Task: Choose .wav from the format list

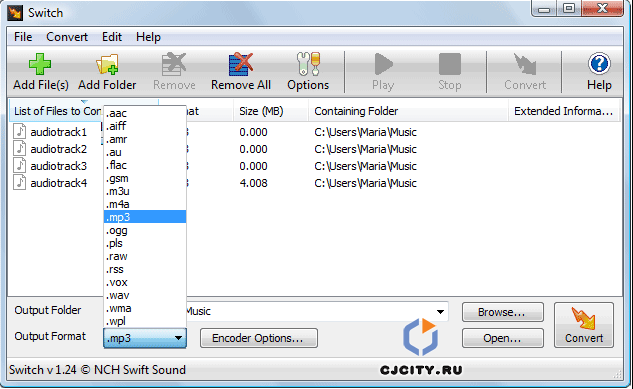Action: click(x=145, y=295)
